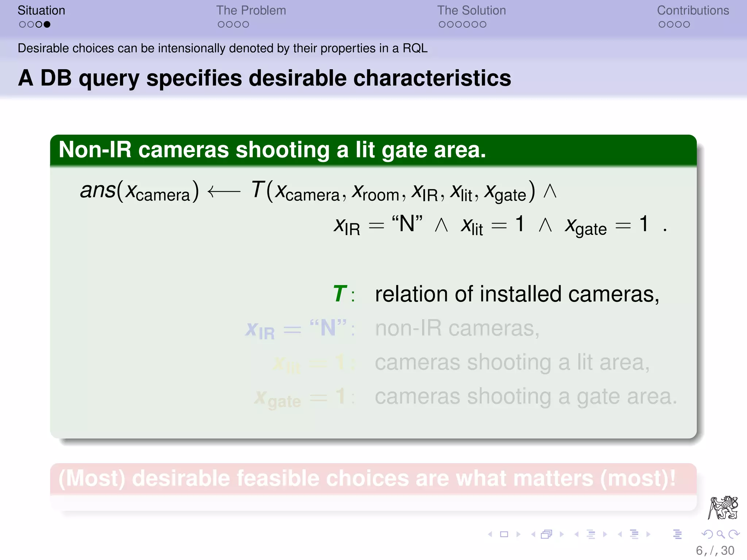
Task: Click the slide title 'A DB query specifies desirable characteristics'
Action: coord(264,78)
